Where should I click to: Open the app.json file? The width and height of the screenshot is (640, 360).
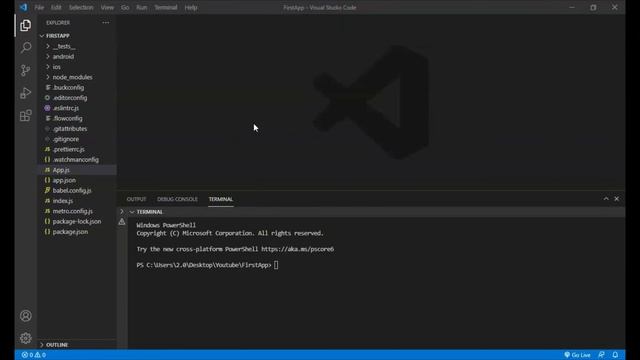(77, 180)
